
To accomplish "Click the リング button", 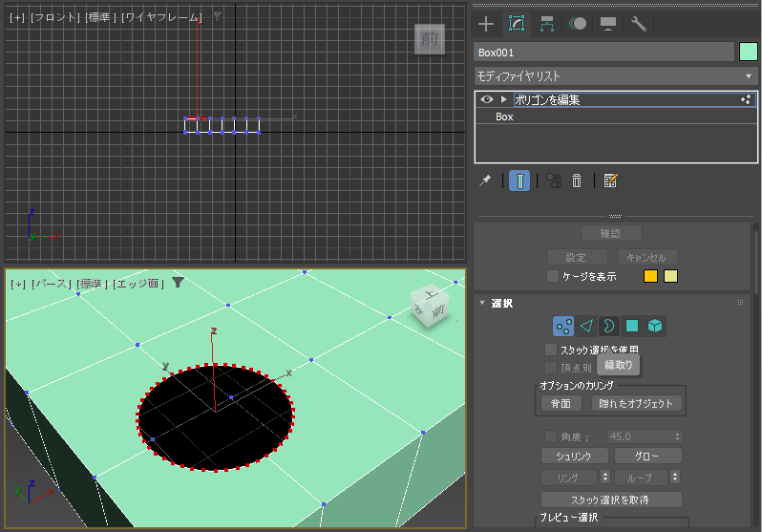I will [x=568, y=478].
